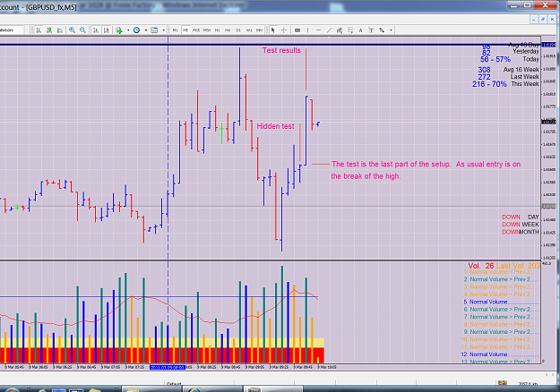Zoom in on the chart
The width and height of the screenshot is (560, 392).
click(73, 30)
